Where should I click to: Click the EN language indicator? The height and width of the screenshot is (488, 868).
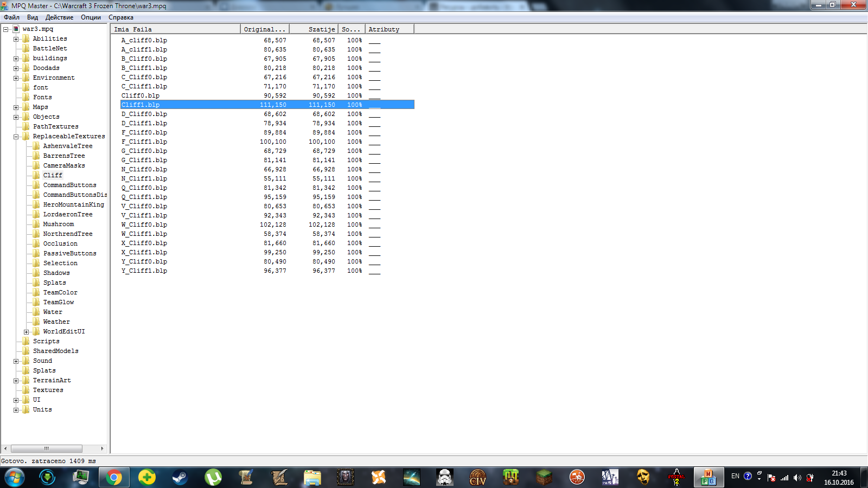(x=735, y=476)
